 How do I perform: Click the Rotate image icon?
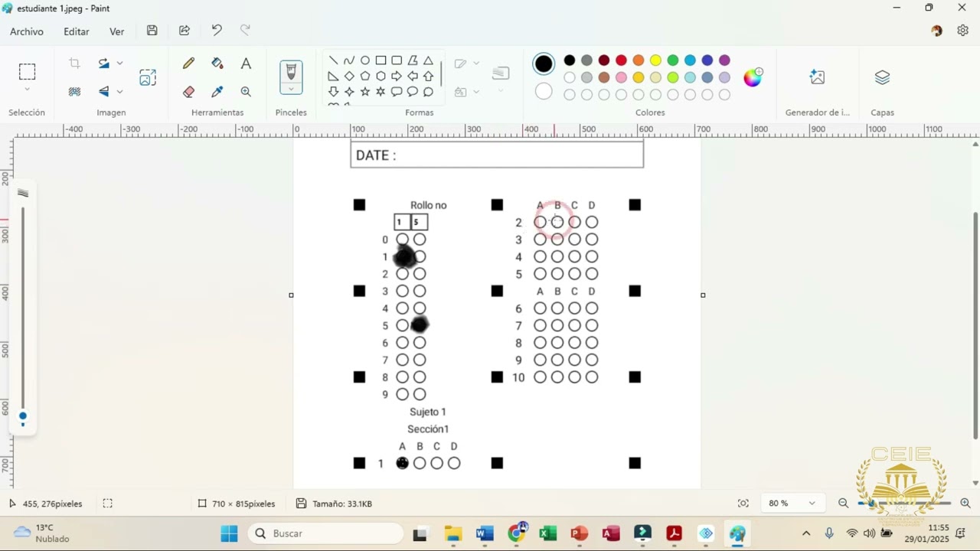[x=103, y=64]
